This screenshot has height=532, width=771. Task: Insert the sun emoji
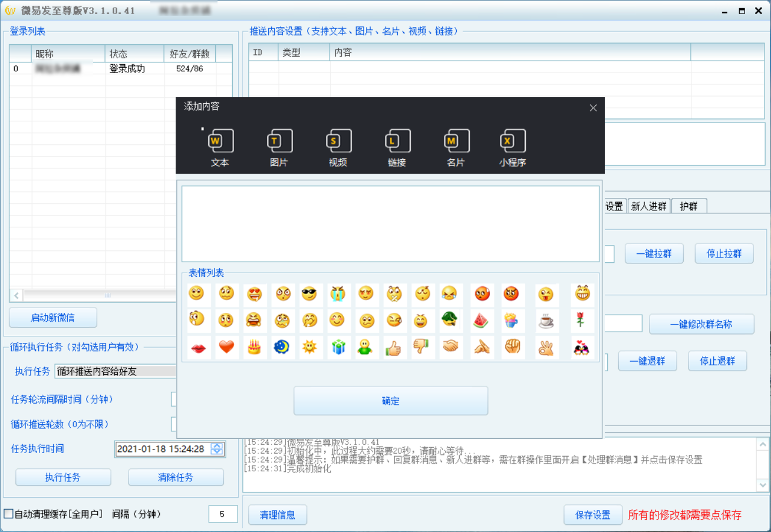coord(309,348)
